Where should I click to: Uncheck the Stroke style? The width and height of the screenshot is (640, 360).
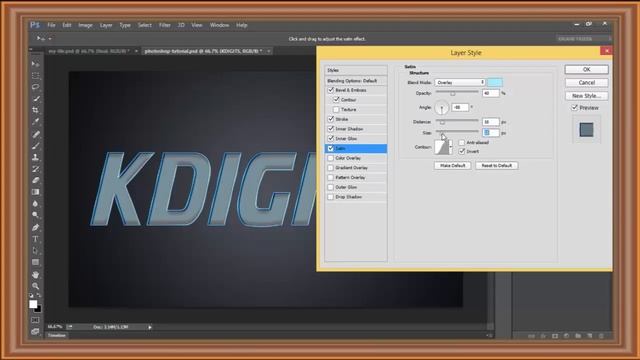coord(331,119)
